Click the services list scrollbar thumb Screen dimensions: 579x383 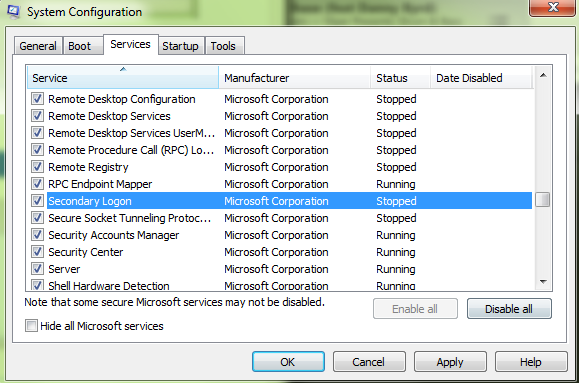[543, 200]
